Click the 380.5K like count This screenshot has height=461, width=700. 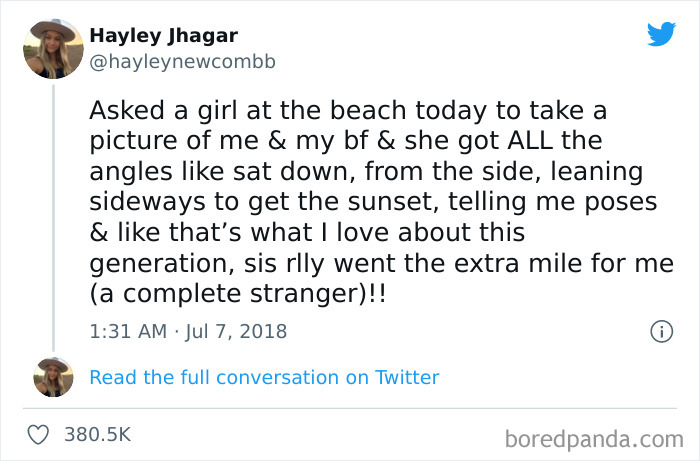click(x=97, y=435)
